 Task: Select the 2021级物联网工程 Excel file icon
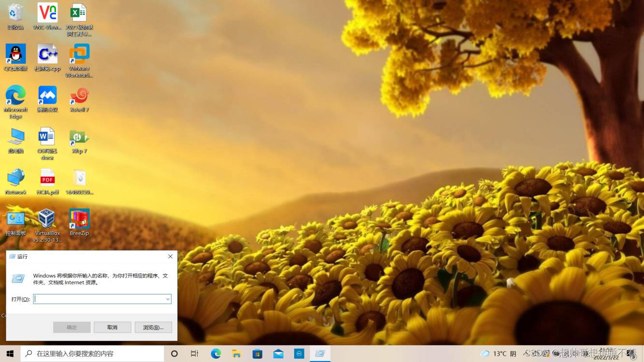point(79,20)
